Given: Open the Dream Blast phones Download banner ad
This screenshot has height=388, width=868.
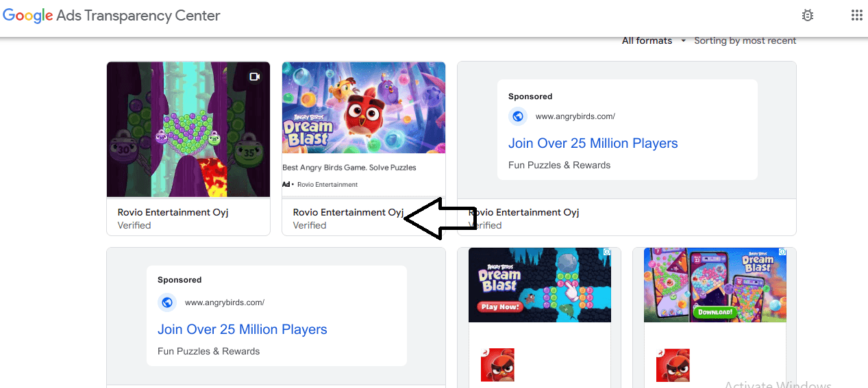Looking at the screenshot, I should pyautogui.click(x=715, y=285).
